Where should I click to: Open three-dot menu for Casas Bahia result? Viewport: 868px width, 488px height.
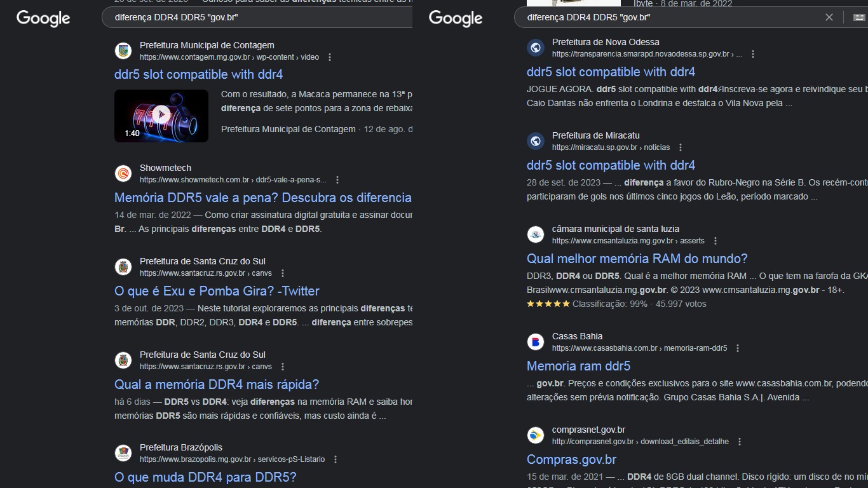pyautogui.click(x=738, y=348)
